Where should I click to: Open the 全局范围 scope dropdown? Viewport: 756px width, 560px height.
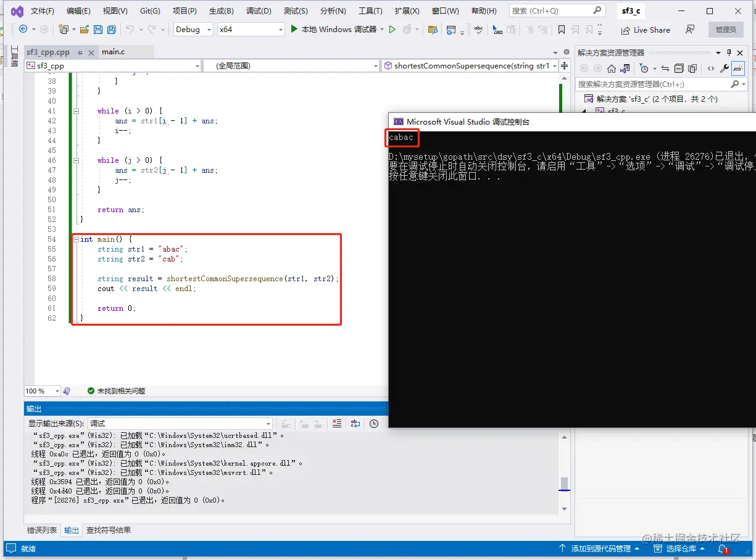[x=291, y=65]
